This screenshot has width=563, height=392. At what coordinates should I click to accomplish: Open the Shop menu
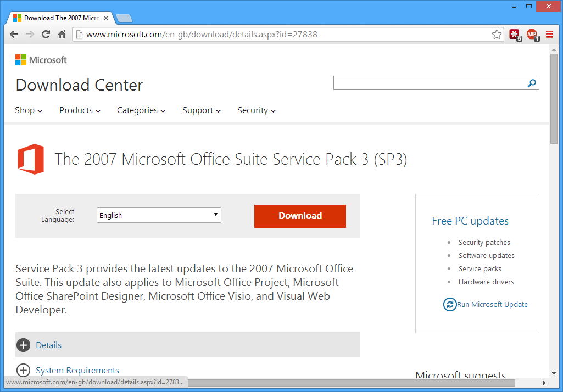coord(29,110)
